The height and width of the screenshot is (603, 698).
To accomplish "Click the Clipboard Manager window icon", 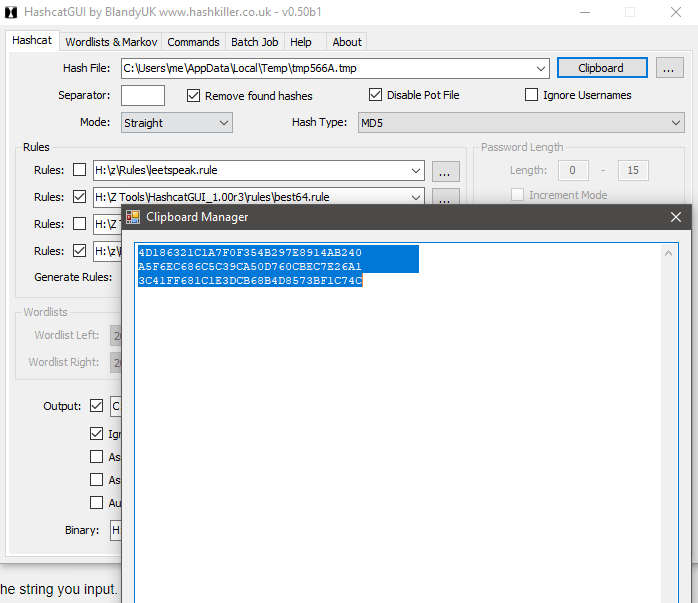I will click(133, 217).
